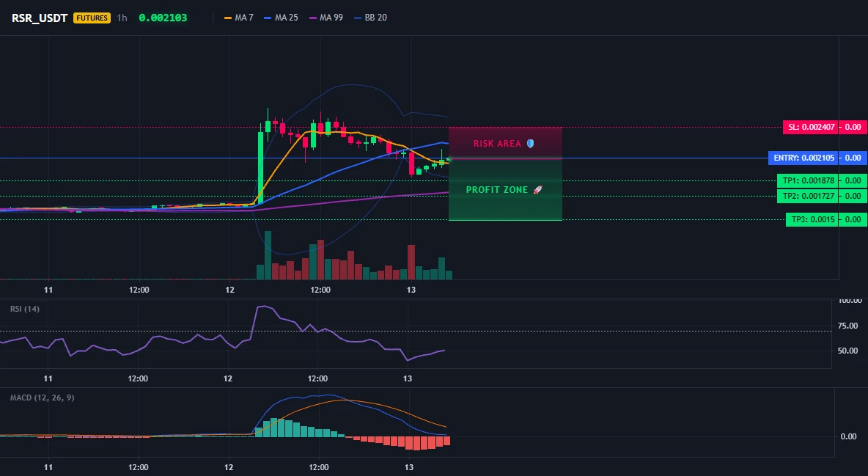Viewport: 868px width, 476px height.
Task: Click the 50.00 value on the RSI axis
Action: 847,351
